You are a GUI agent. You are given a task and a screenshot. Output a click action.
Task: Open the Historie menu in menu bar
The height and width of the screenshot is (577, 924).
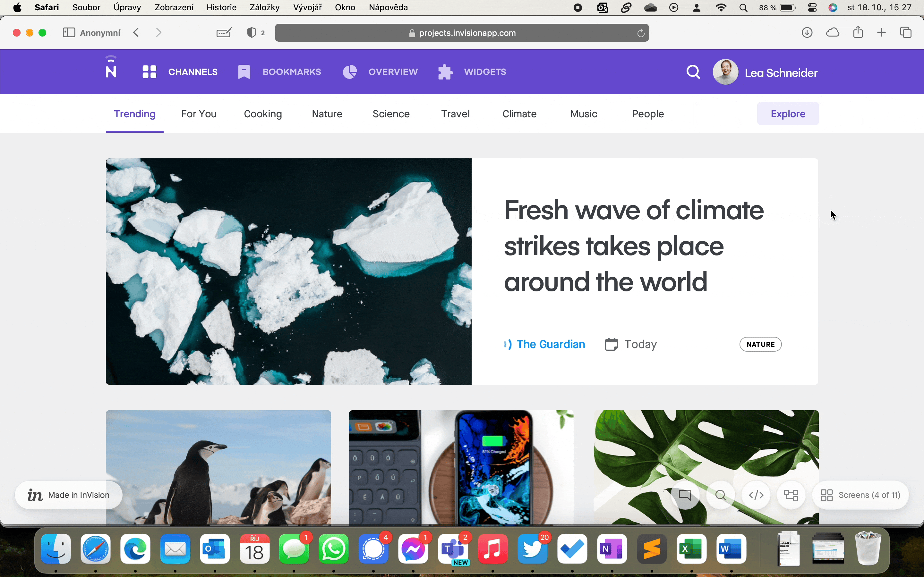pos(221,8)
